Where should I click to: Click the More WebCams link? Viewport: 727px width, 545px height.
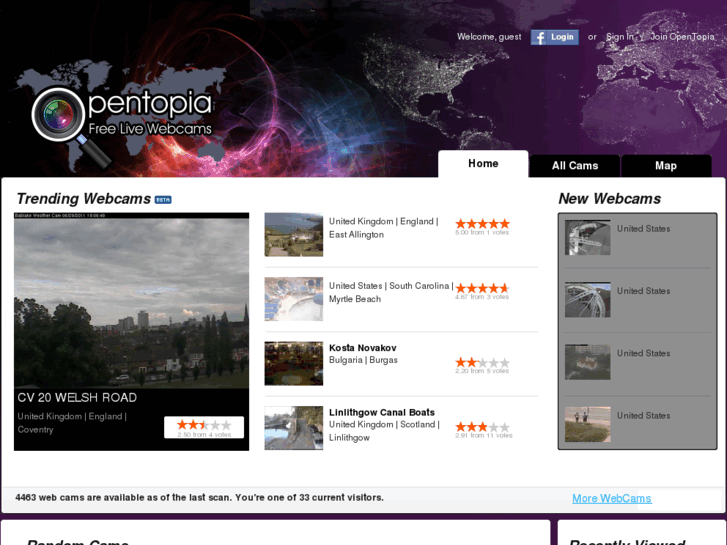tap(612, 499)
